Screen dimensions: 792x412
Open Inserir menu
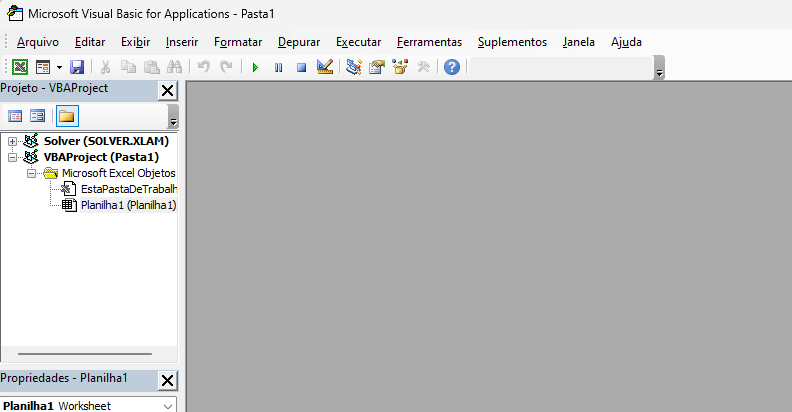click(x=182, y=42)
